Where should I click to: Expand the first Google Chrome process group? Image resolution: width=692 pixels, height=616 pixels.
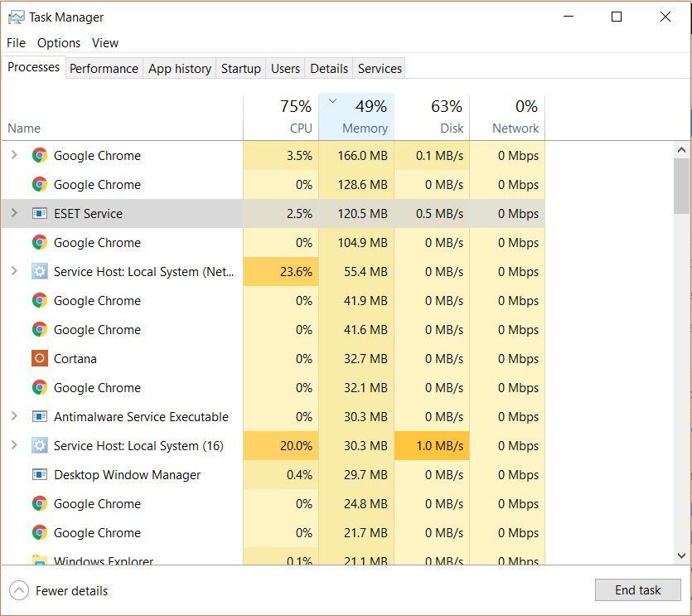point(14,155)
